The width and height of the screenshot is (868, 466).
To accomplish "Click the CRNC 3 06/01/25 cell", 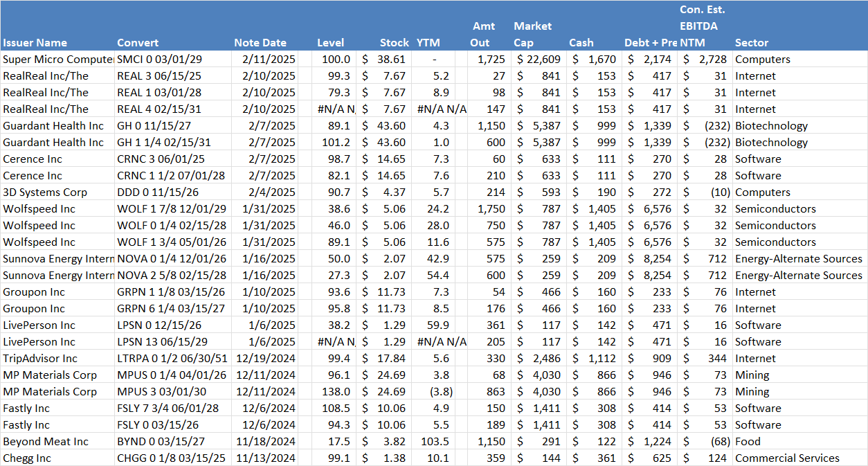I will 172,159.
